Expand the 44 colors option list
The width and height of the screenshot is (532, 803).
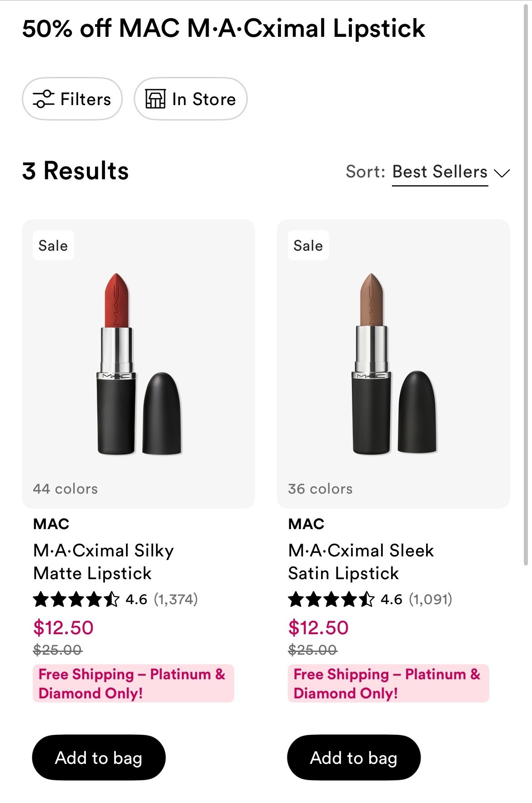(x=65, y=489)
